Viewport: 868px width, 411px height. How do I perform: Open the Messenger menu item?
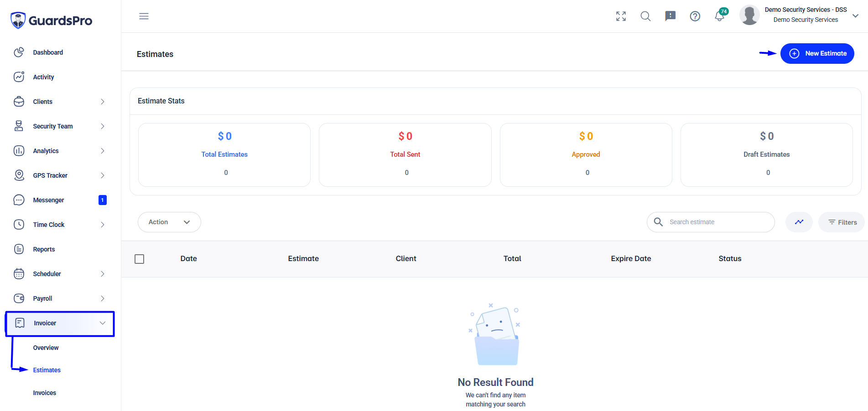48,200
